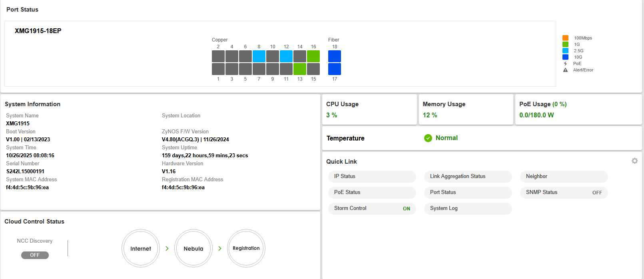Click the PoE lightning legend icon

565,63
